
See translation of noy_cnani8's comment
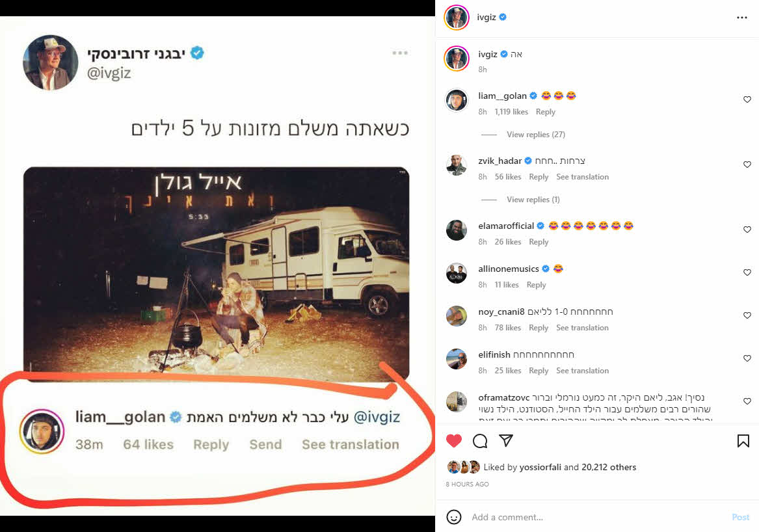[582, 327]
